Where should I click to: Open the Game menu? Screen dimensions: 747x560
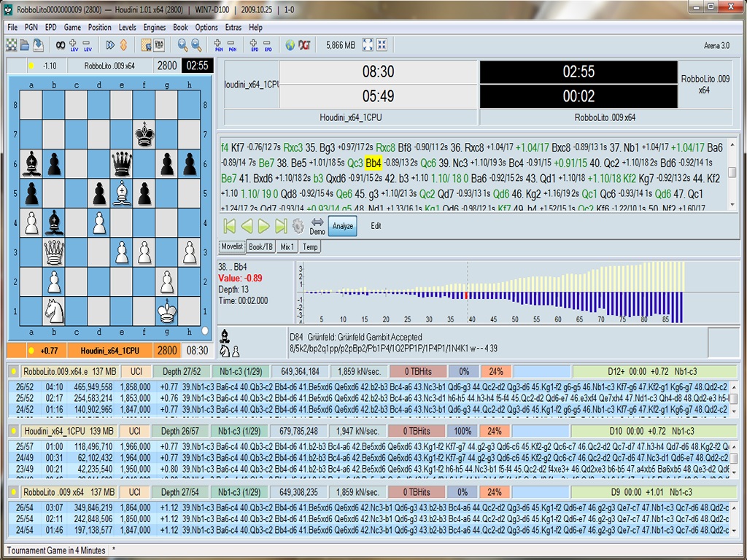pos(72,27)
